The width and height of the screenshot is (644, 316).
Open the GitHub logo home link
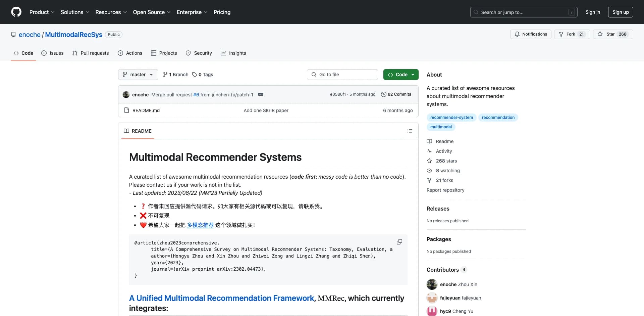(16, 12)
